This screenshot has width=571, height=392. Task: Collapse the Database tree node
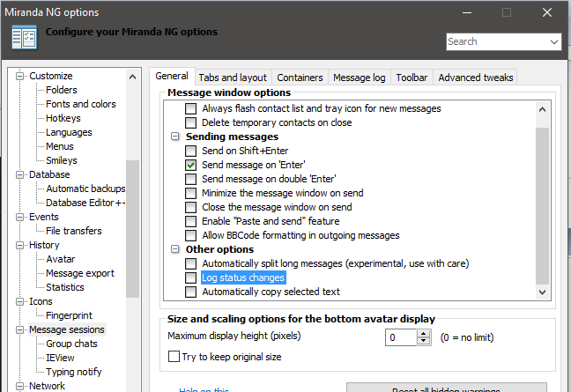pos(19,174)
